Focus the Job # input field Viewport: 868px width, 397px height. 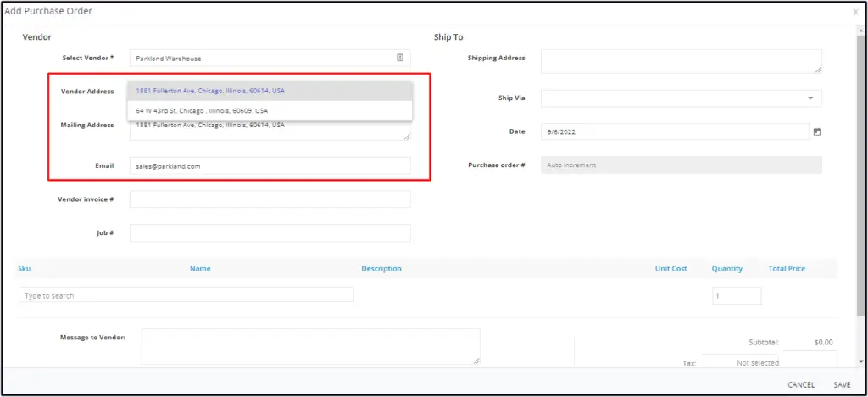(x=270, y=233)
